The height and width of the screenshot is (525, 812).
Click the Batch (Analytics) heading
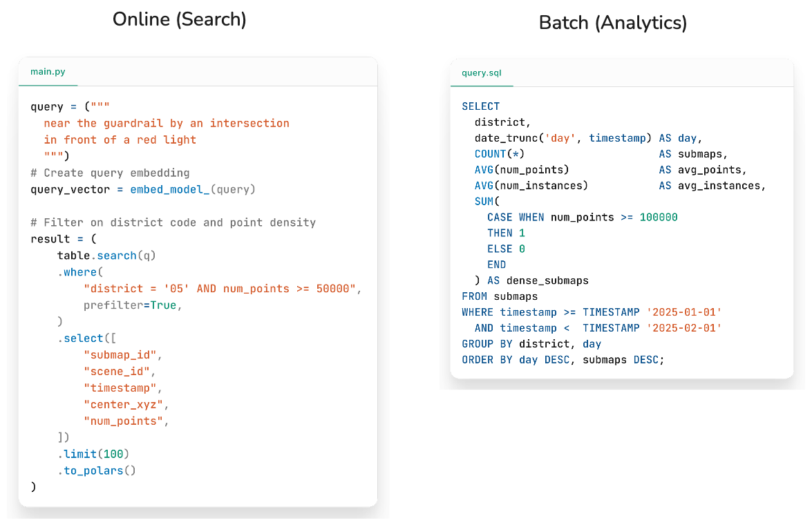612,23
